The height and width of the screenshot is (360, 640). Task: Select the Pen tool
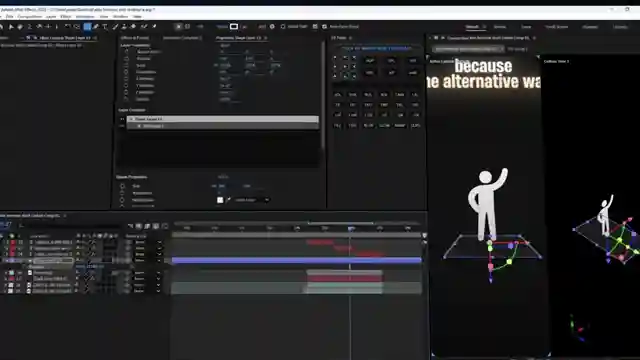point(96,27)
